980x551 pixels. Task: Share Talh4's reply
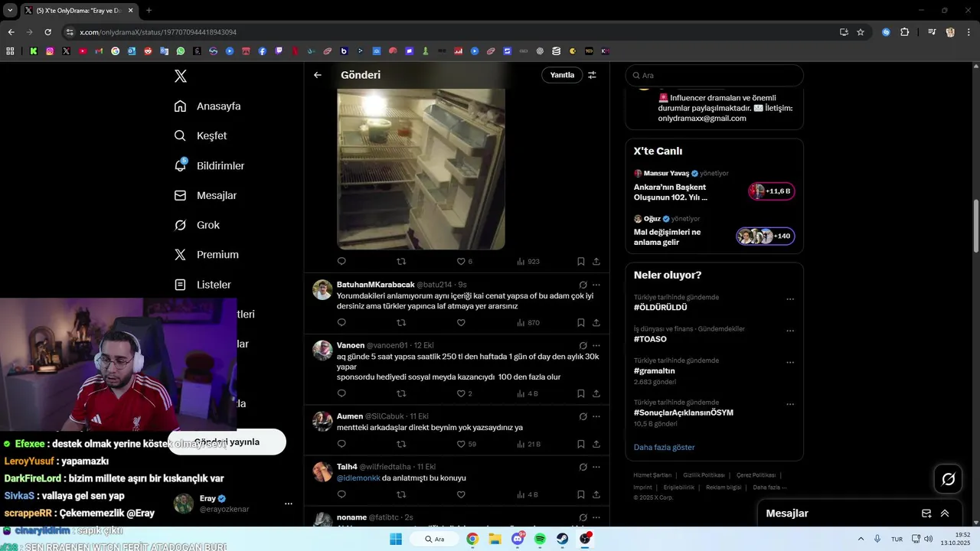596,494
